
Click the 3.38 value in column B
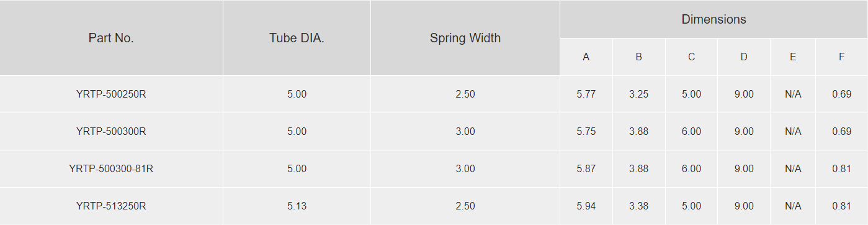pyautogui.click(x=638, y=206)
